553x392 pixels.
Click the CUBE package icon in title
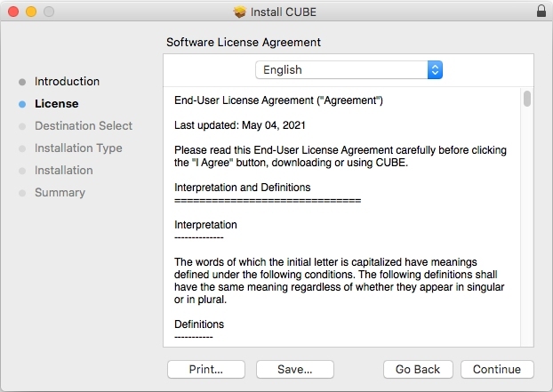click(239, 12)
